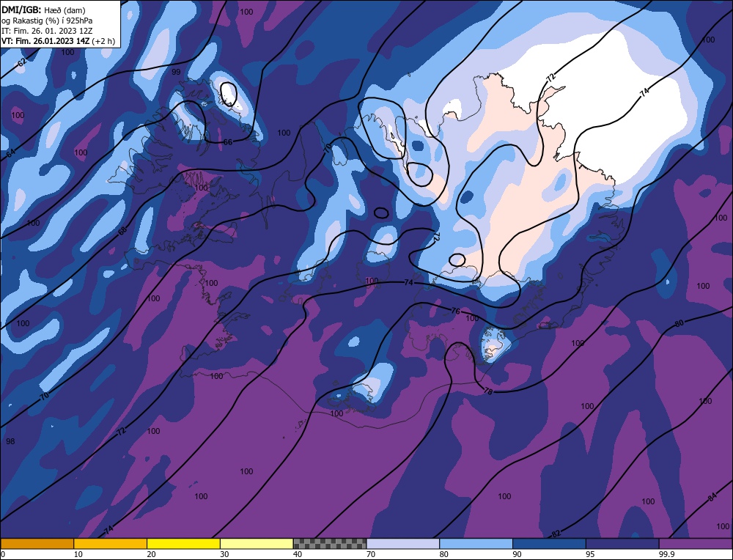This screenshot has height=560, width=733.
Task: Click the '80' contour label on the map
Action: pyautogui.click(x=679, y=323)
